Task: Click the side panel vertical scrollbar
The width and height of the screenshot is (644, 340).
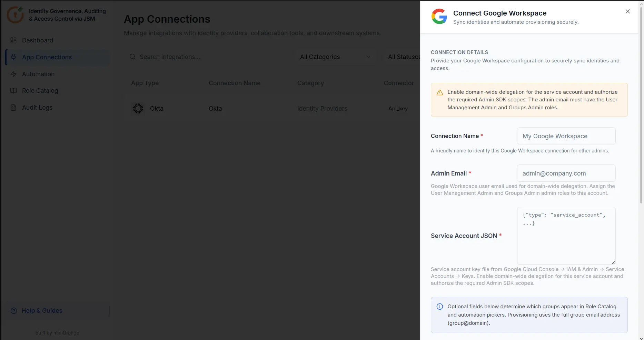Action: pyautogui.click(x=641, y=105)
